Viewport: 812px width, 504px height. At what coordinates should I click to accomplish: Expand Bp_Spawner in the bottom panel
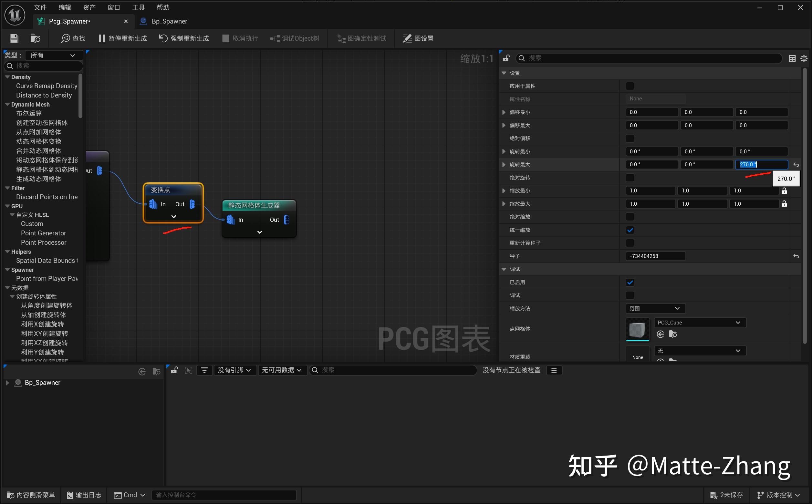click(x=7, y=383)
